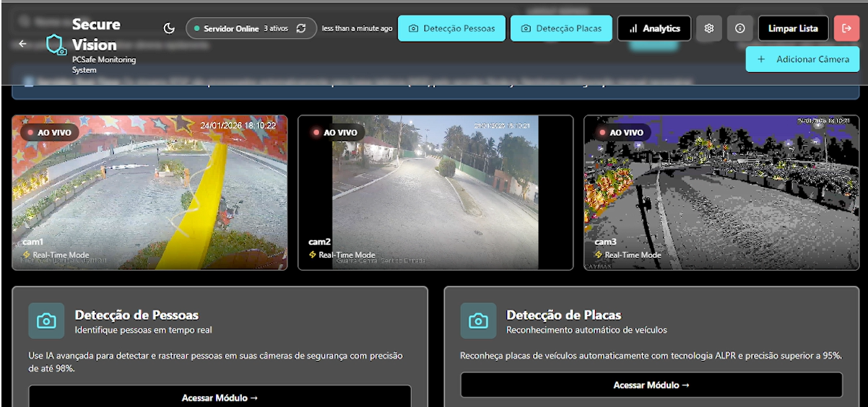Screen dimensions: 868x407
Task: Open settings gear icon
Action: click(709, 28)
